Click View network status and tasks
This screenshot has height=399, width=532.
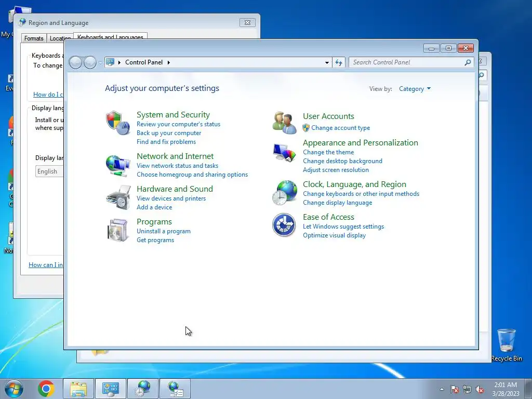coord(177,166)
